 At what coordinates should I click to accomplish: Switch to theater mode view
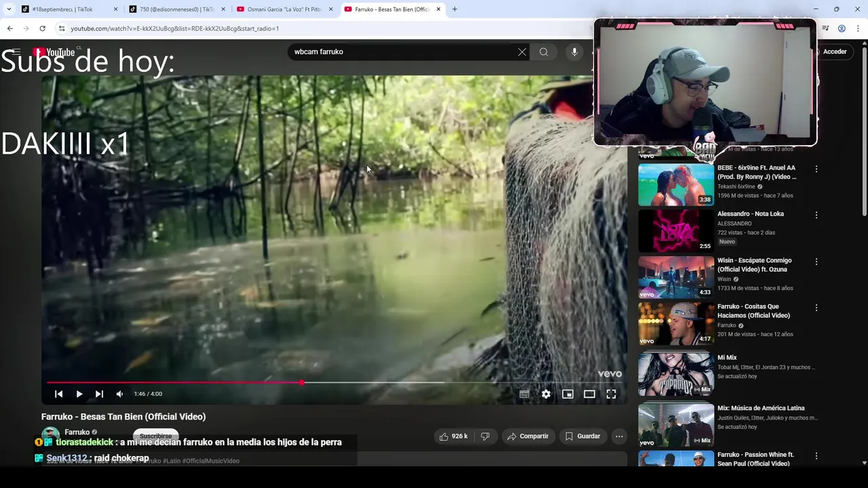pyautogui.click(x=589, y=394)
